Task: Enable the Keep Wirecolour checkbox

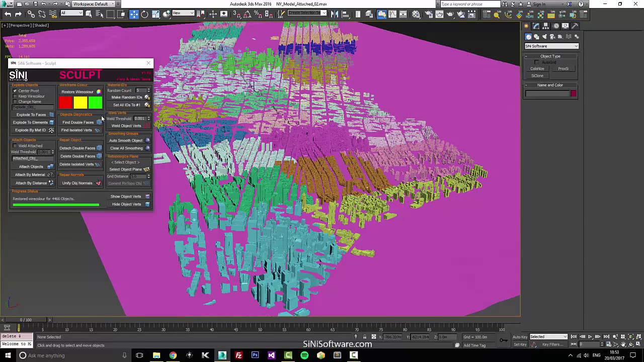Action: coord(15,96)
